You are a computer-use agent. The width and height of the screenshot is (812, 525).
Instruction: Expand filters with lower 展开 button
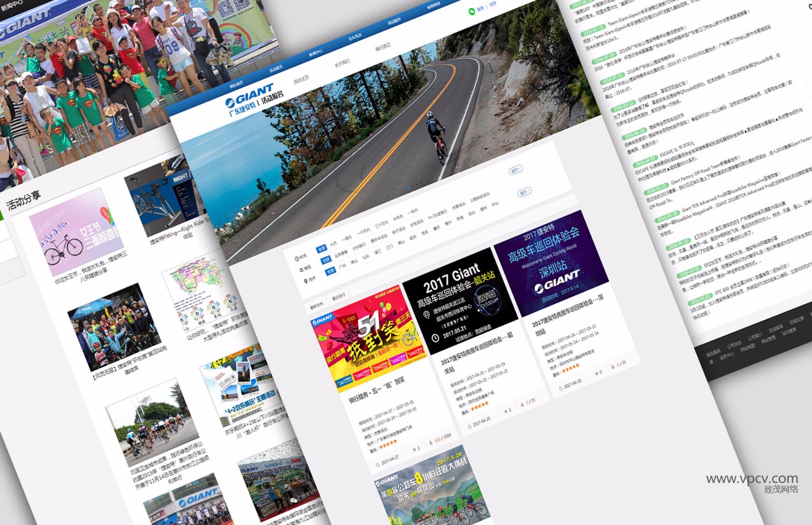click(x=524, y=192)
